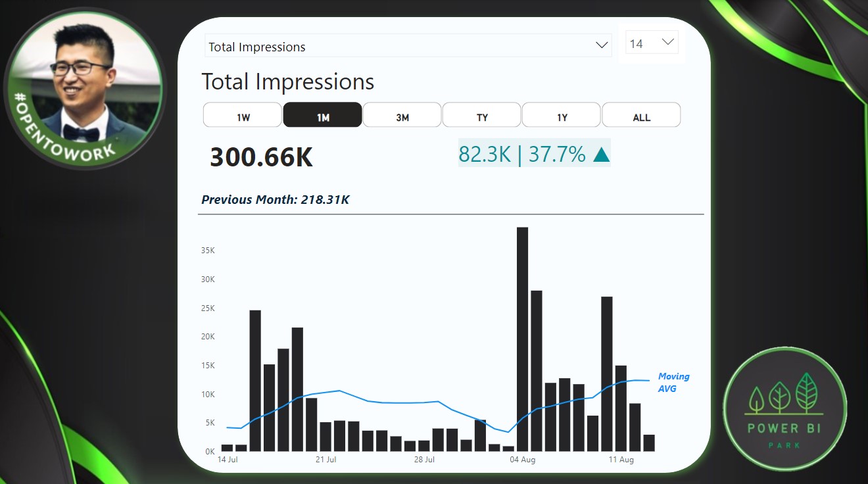Image resolution: width=868 pixels, height=484 pixels.
Task: Click the green up-triangle trend indicator
Action: tap(600, 155)
